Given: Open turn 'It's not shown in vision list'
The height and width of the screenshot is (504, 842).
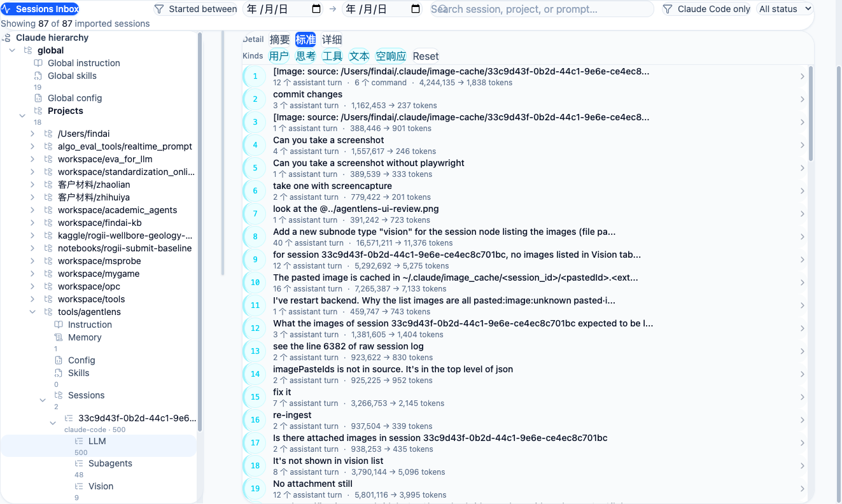Looking at the screenshot, I should [x=524, y=466].
